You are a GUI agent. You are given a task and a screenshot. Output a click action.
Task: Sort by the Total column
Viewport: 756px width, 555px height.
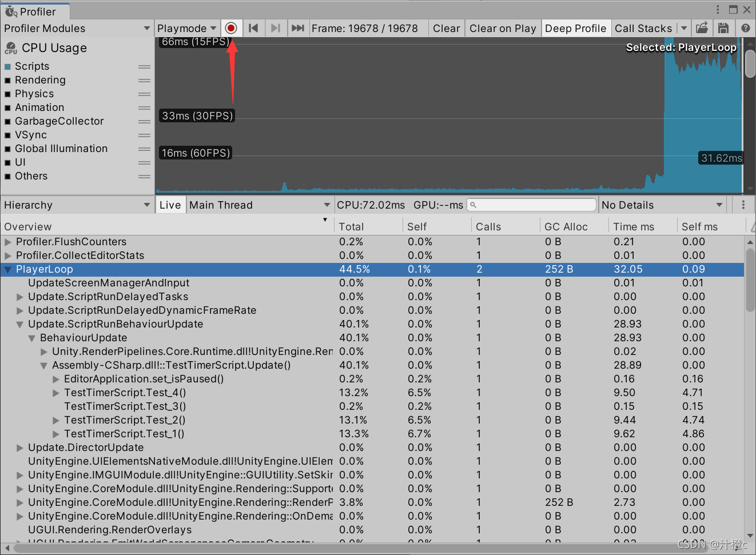tap(368, 226)
